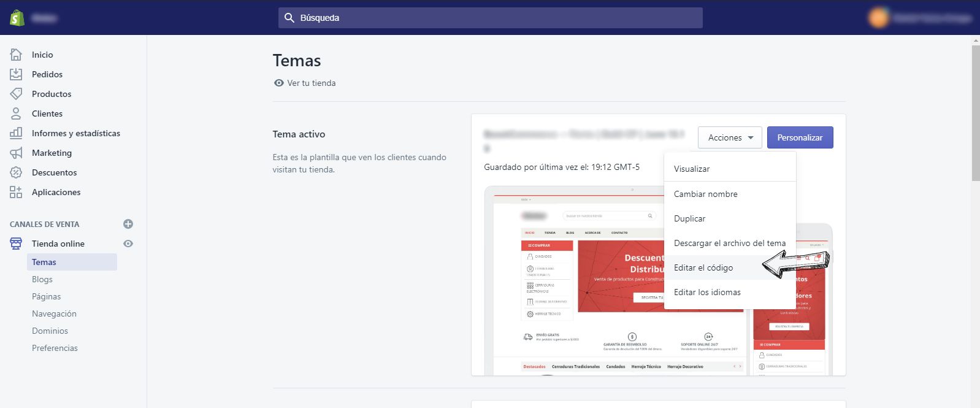980x408 pixels.
Task: Open Dominios submenu item
Action: [x=50, y=331]
